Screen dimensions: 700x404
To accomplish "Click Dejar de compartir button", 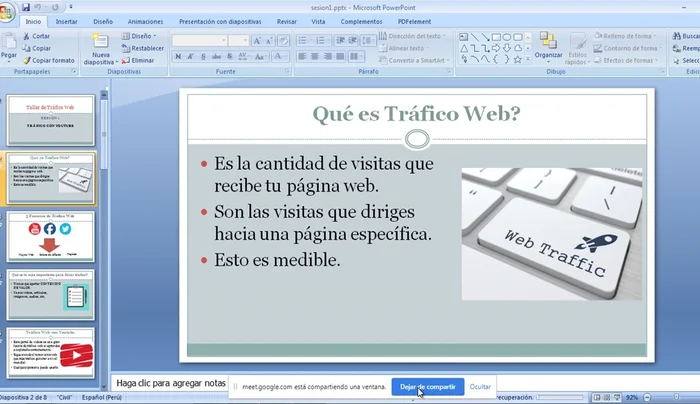I will (427, 387).
